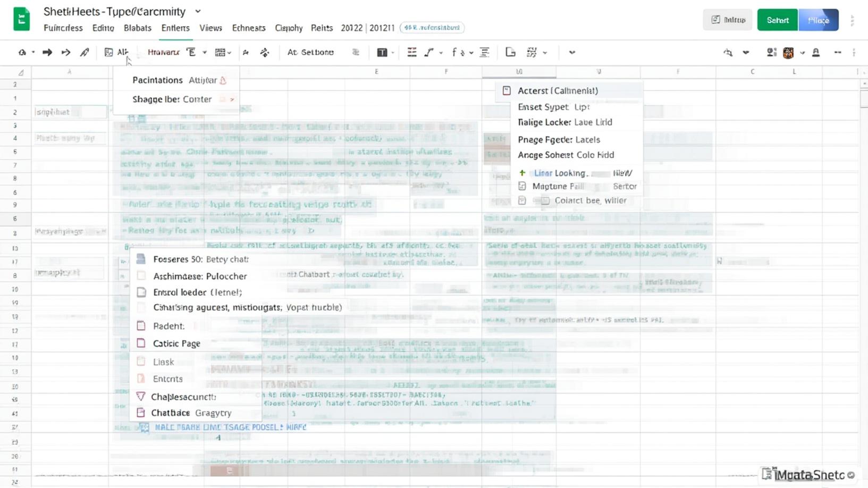Select cell in column A labeled Isqpihat
This screenshot has height=488, width=868.
coord(69,112)
